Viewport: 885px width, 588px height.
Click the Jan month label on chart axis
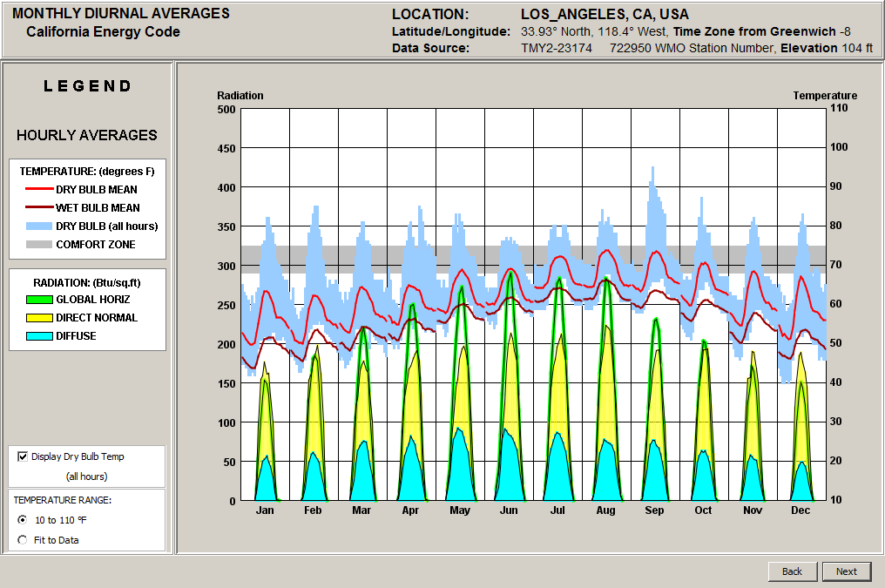(x=265, y=510)
